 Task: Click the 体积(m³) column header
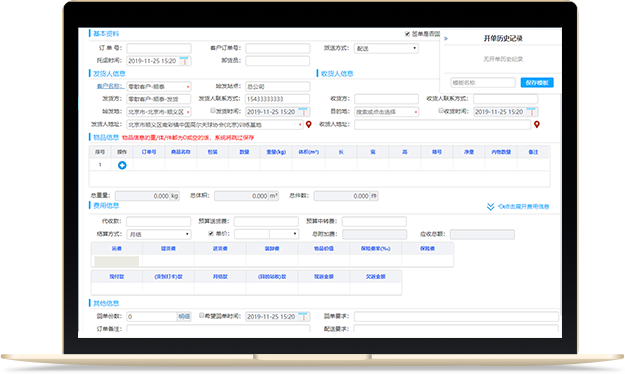click(309, 152)
